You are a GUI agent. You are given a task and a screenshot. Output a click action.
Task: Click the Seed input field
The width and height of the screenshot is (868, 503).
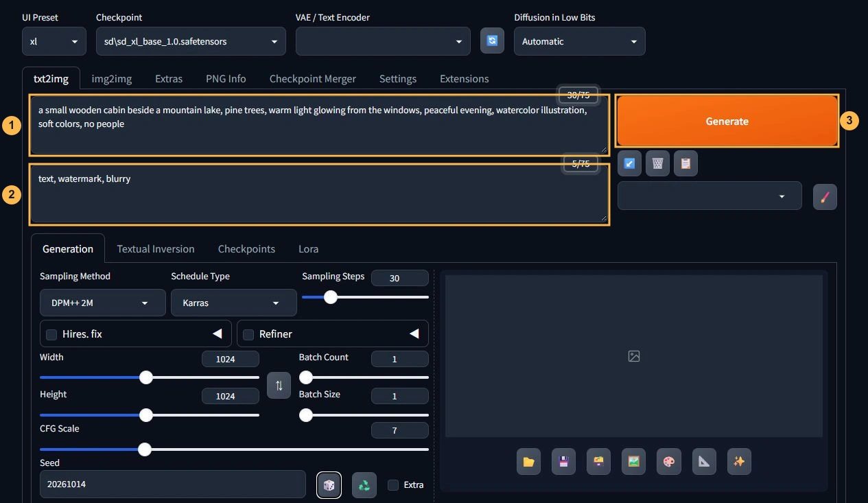[x=173, y=484]
